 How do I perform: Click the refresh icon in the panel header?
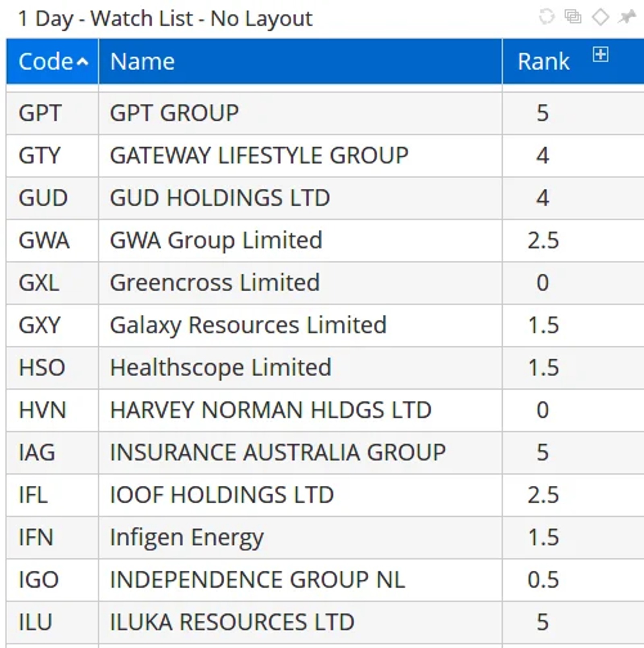[x=547, y=17]
